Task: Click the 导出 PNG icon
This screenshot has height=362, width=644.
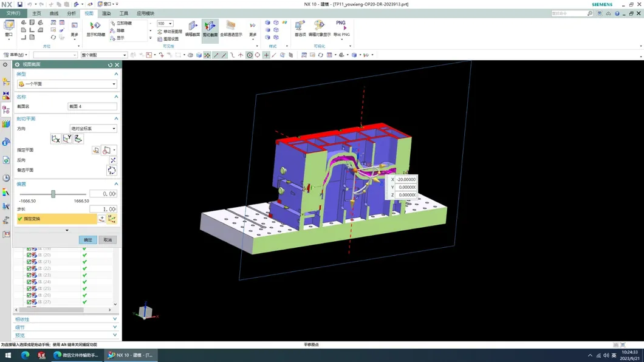Action: [x=340, y=27]
